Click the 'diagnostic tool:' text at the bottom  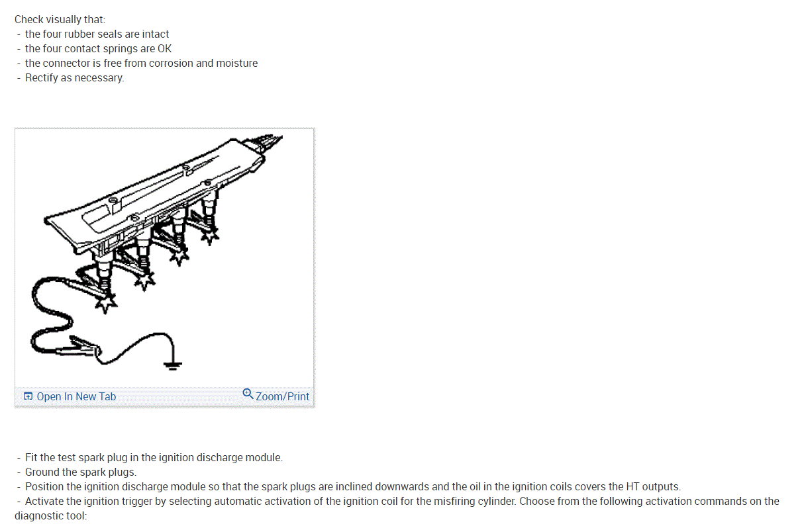coord(51,516)
